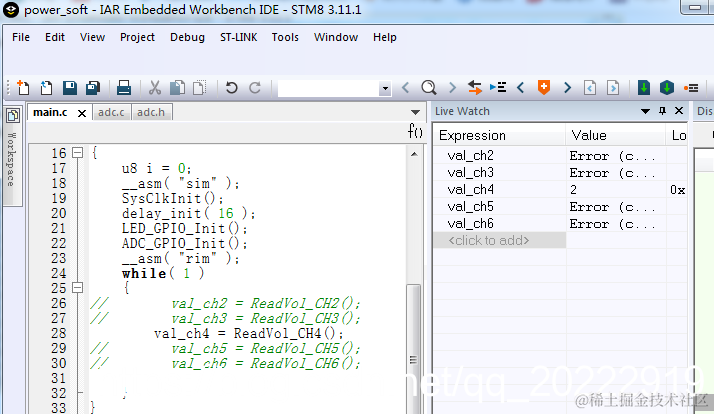
Task: Click the Navigate Forward page icon
Action: (x=613, y=87)
